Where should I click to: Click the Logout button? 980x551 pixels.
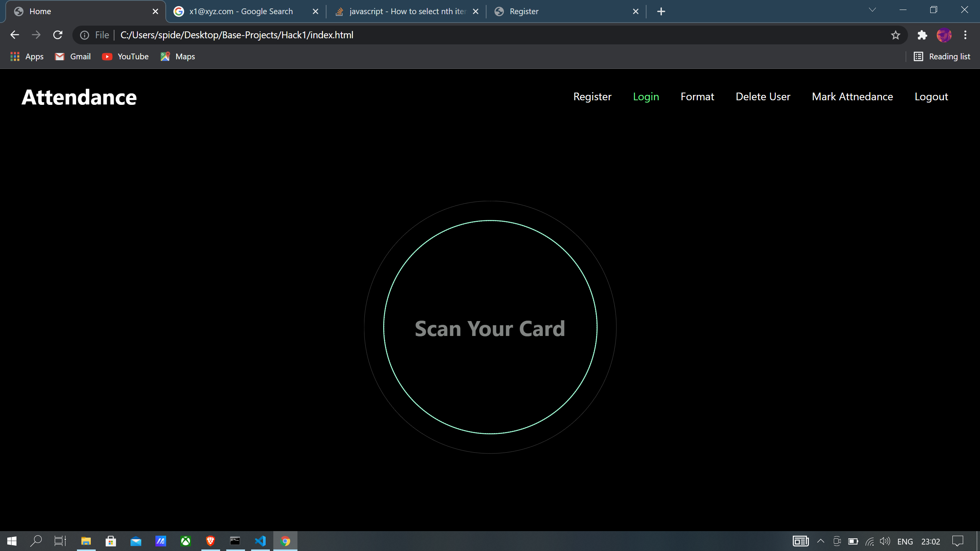[x=931, y=96]
